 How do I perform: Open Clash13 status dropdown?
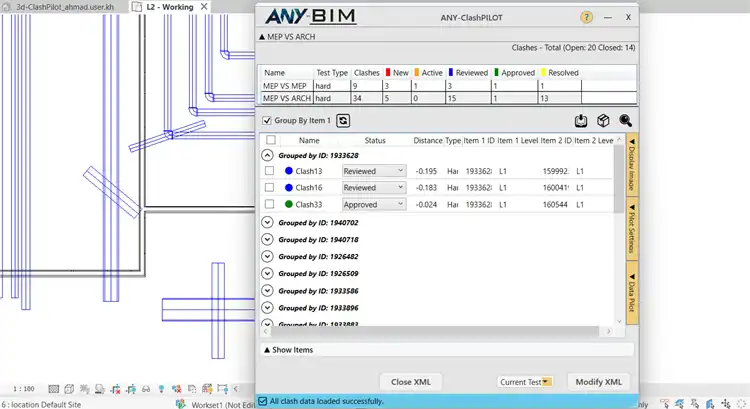coord(374,171)
